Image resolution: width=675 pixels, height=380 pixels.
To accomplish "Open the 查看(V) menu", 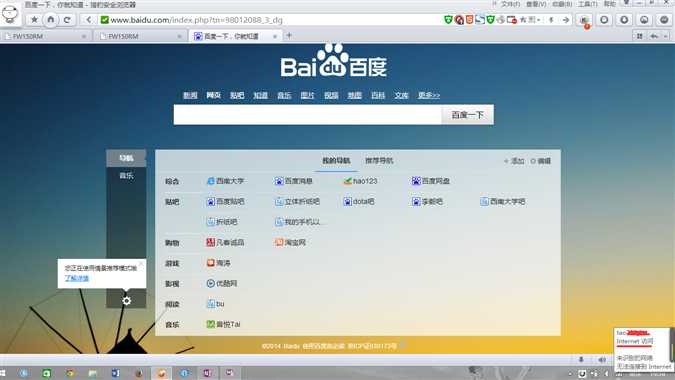I will click(x=536, y=4).
